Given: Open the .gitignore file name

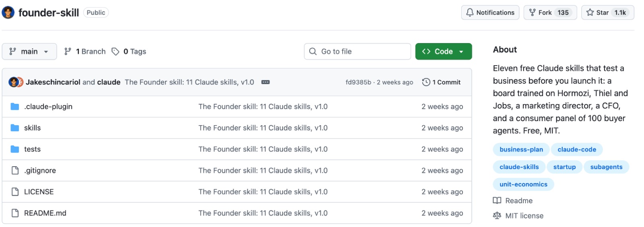Looking at the screenshot, I should coord(40,171).
